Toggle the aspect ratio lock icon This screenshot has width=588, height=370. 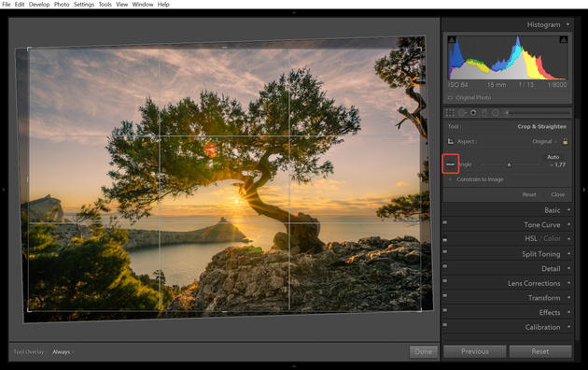(x=565, y=141)
